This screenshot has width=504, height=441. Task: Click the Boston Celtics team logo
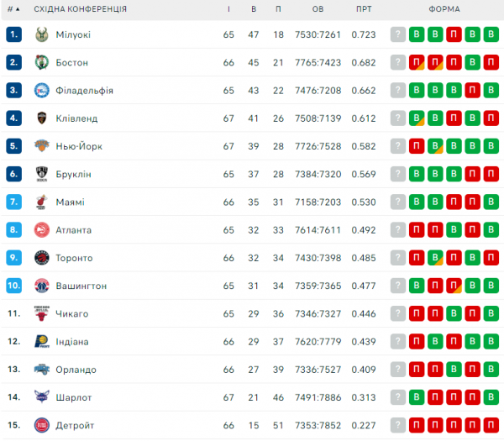[42, 62]
